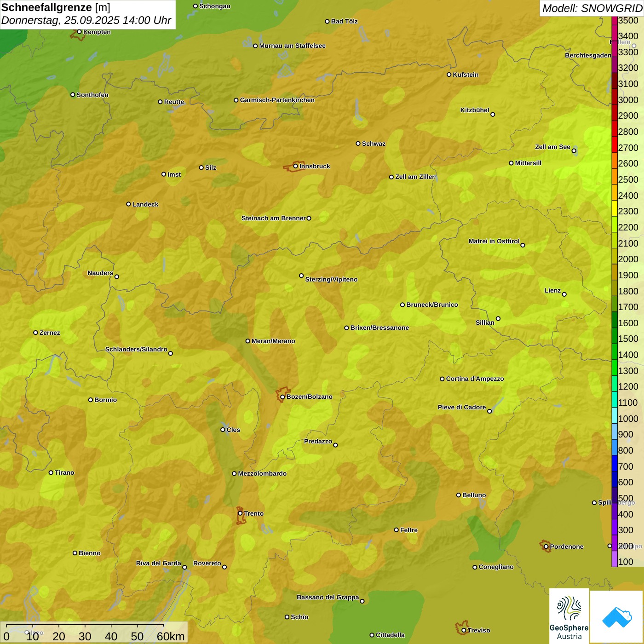Screen dimensions: 644x644
Task: Click the 'Sterzing/Vipiteno' label
Action: [331, 279]
